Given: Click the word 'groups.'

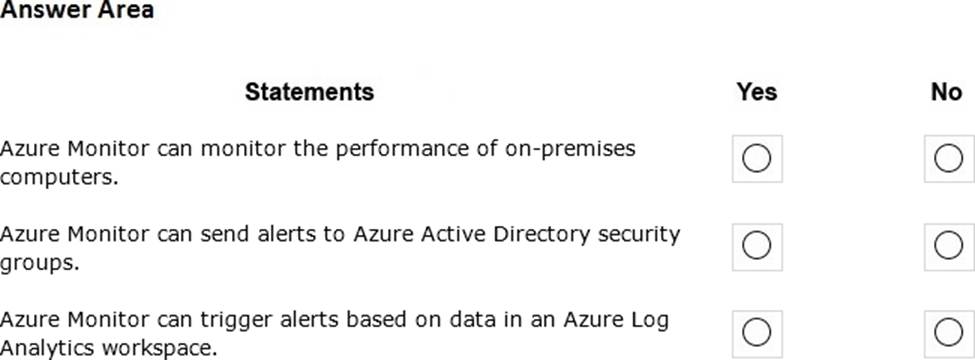Looking at the screenshot, I should point(40,264).
